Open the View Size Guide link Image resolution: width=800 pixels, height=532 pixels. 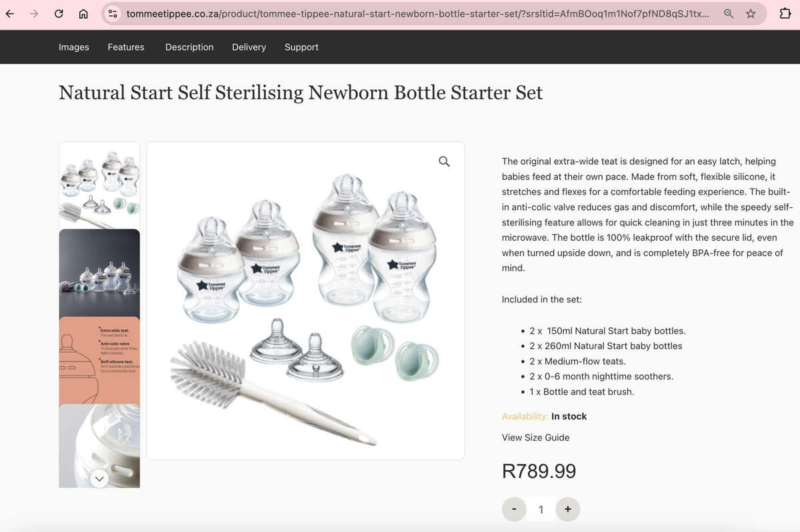(535, 437)
